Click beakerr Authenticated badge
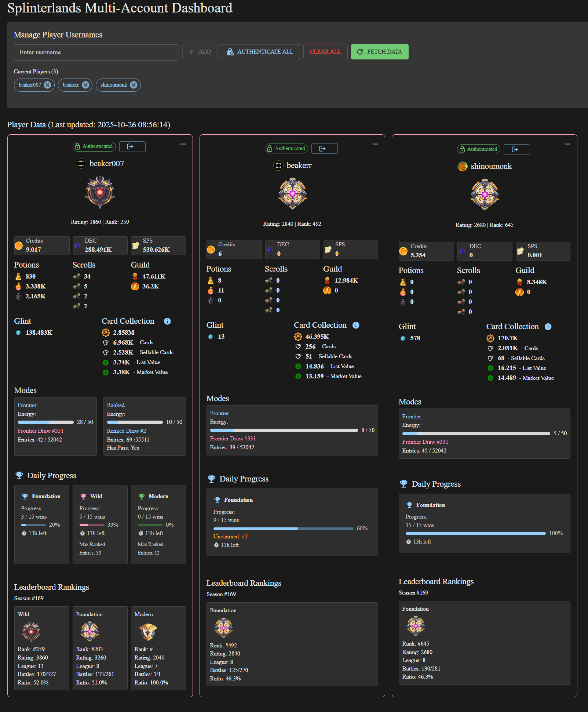The height and width of the screenshot is (712, 588). pyautogui.click(x=286, y=148)
